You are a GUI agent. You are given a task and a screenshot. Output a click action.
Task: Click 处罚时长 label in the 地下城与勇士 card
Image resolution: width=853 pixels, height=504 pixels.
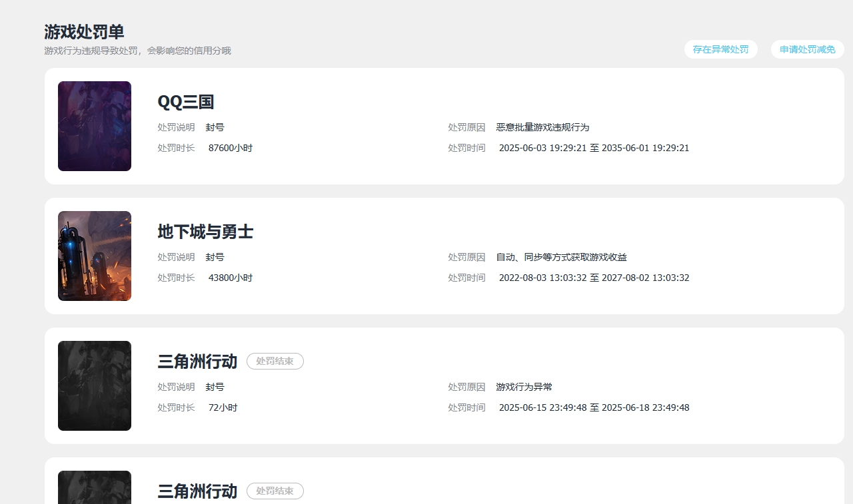point(176,278)
